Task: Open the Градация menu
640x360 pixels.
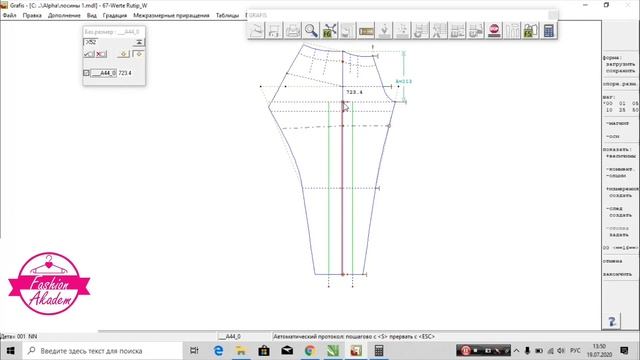Action: point(115,16)
